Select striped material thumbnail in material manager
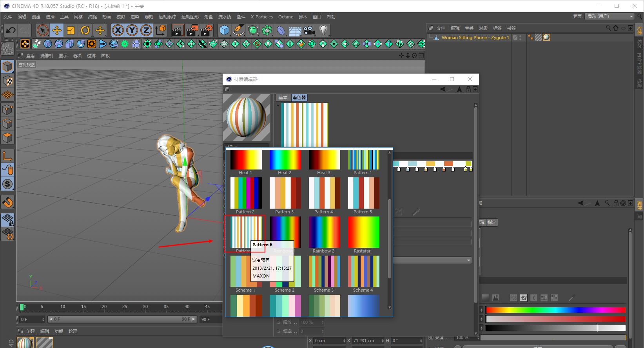Image resolution: width=644 pixels, height=348 pixels. (25, 343)
